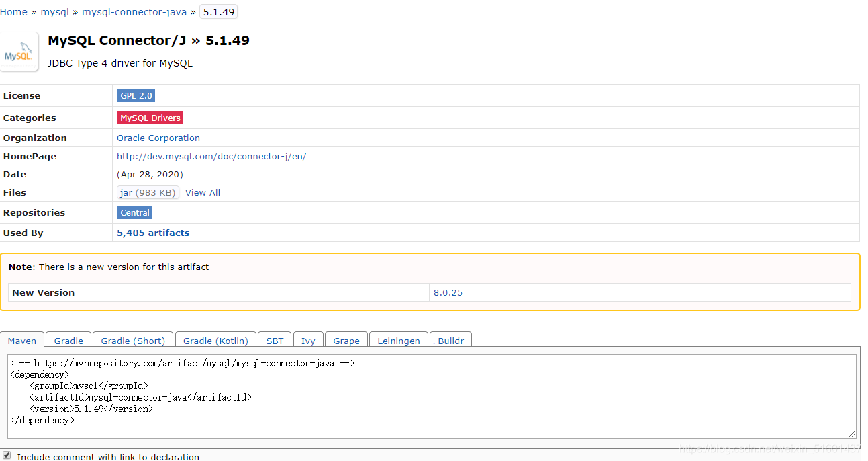Image resolution: width=868 pixels, height=461 pixels.
Task: Open new version 8.0.25 link
Action: pyautogui.click(x=448, y=292)
